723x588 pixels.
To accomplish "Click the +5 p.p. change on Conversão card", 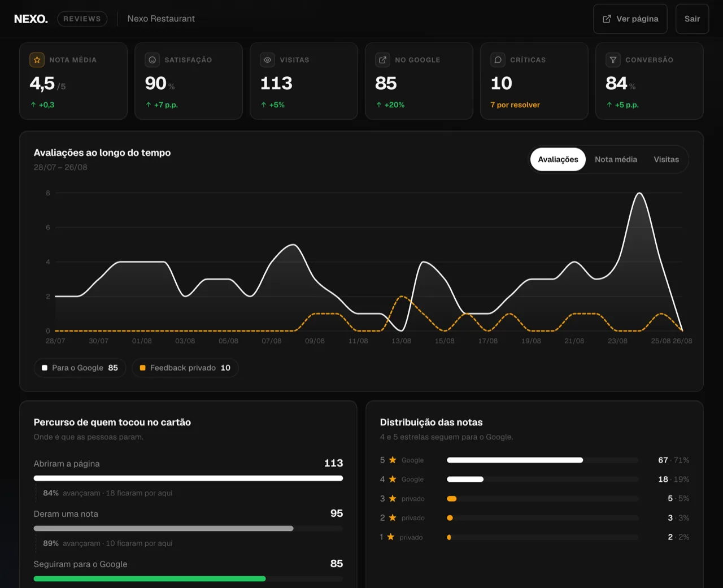I will point(622,105).
